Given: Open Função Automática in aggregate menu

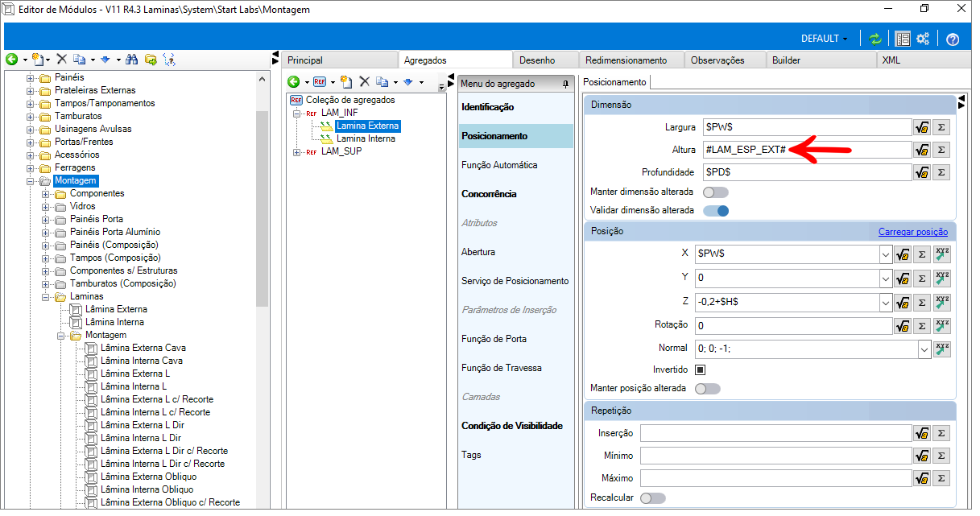Looking at the screenshot, I should [499, 165].
